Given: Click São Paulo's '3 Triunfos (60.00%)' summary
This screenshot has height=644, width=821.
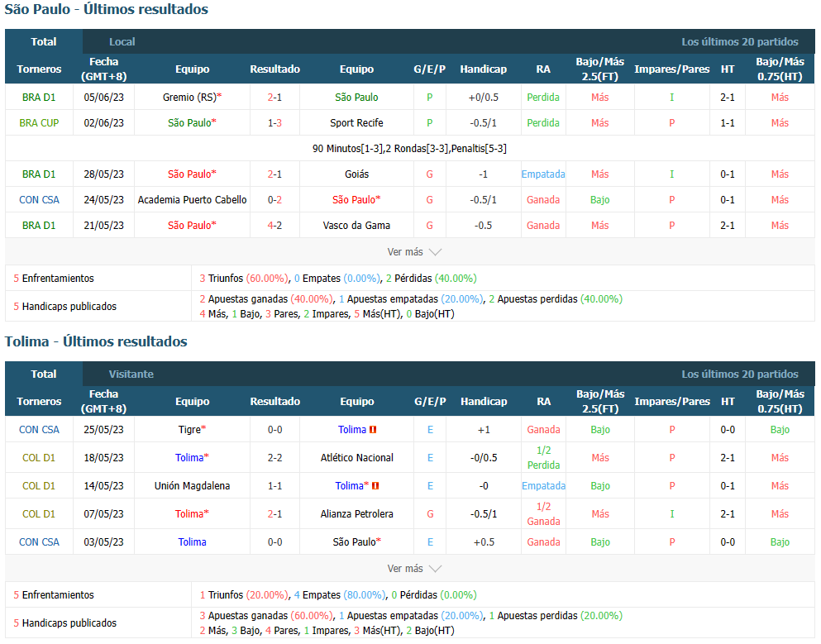Looking at the screenshot, I should pos(243,279).
